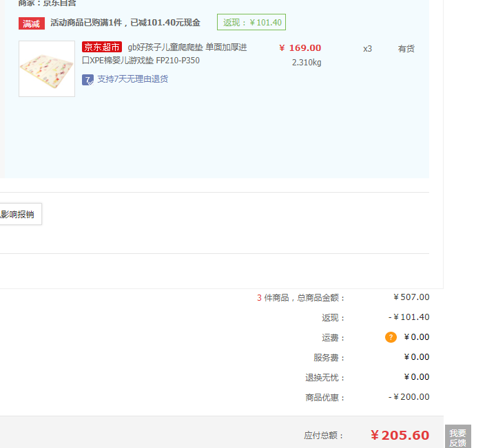
Task: Open the crawling mat product thumbnail
Action: 47,69
